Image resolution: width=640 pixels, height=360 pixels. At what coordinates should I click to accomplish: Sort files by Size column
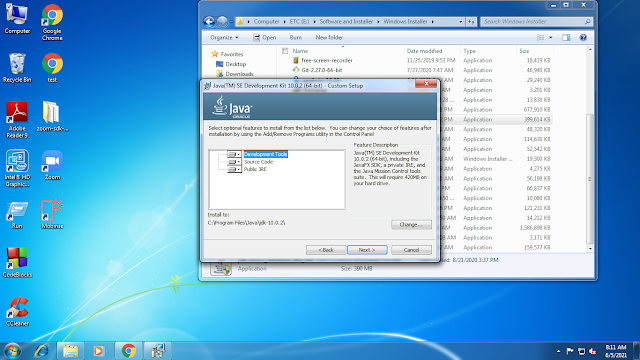524,51
